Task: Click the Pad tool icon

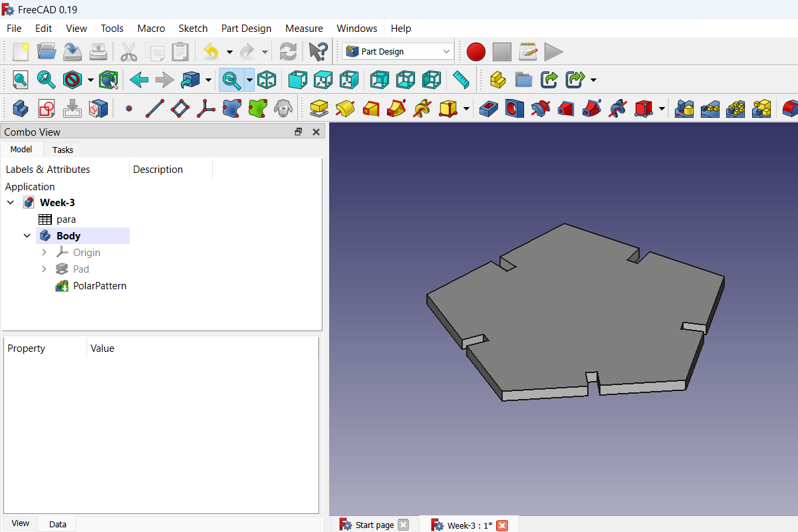Action: point(319,107)
